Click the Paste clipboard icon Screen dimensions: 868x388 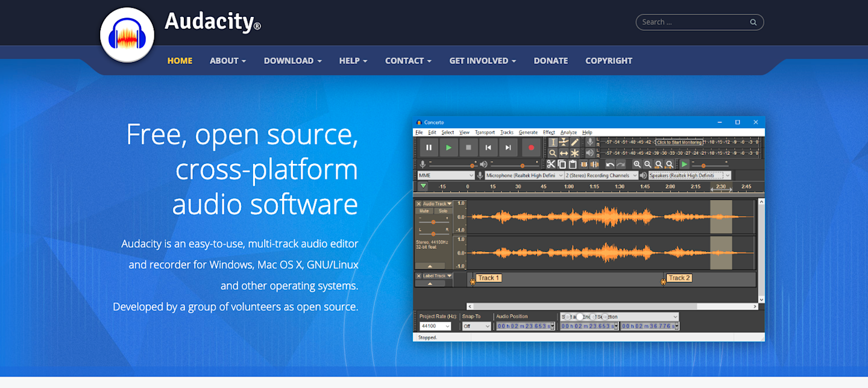573,164
